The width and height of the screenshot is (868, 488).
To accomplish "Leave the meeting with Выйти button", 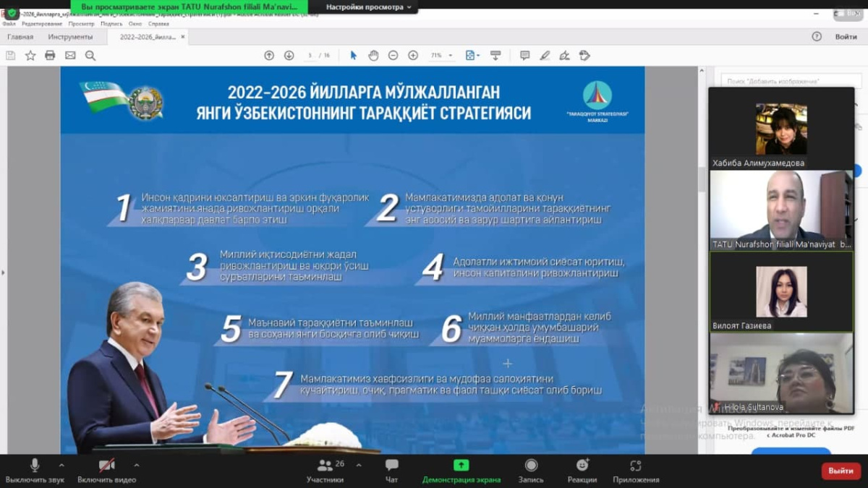I will click(841, 471).
